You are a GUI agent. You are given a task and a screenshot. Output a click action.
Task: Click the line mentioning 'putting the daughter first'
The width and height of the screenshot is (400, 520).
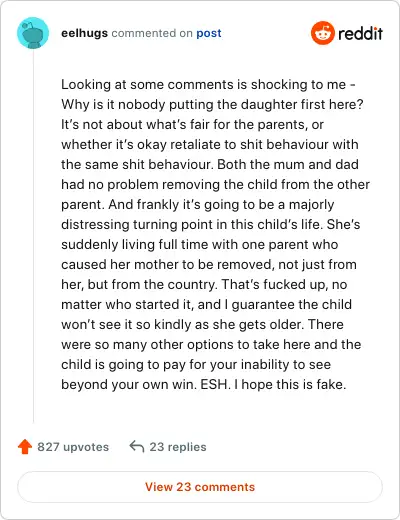(x=212, y=104)
